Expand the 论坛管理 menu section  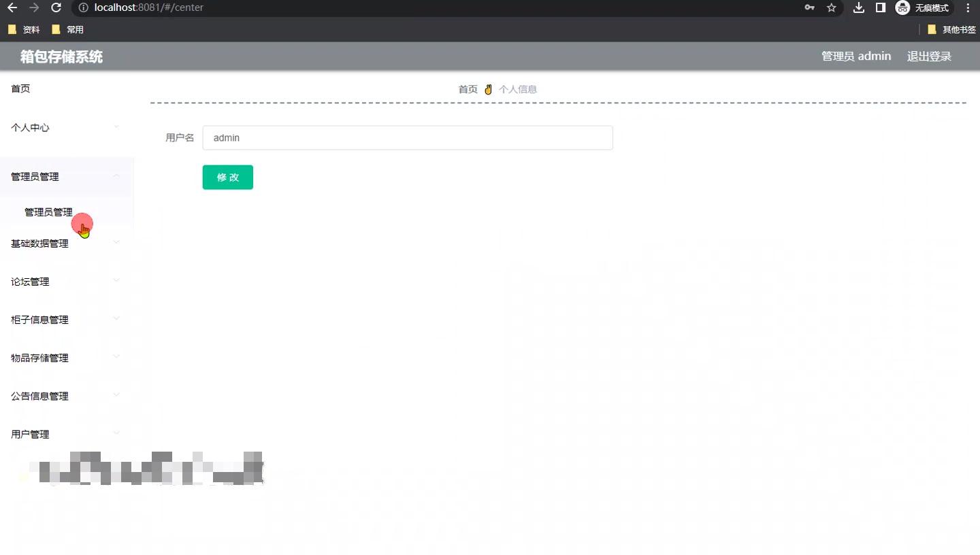[65, 281]
